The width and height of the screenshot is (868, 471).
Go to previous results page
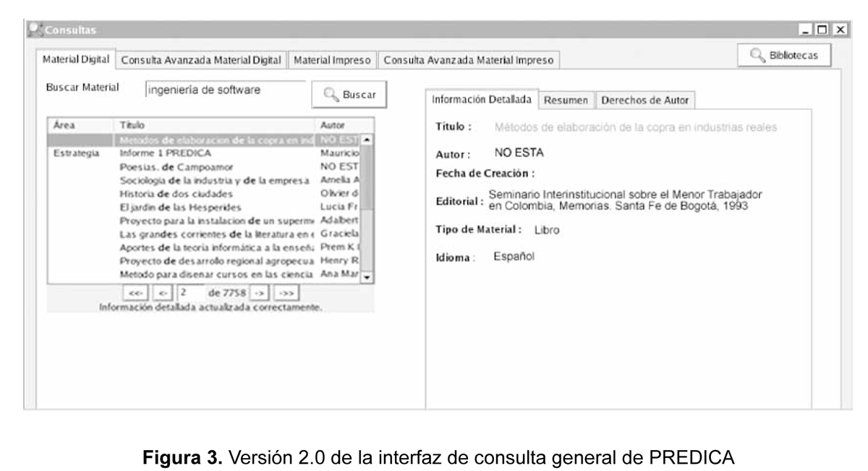(x=163, y=293)
